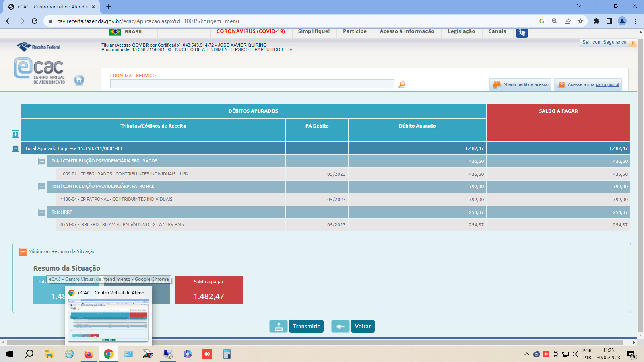Click into the Localizar Serviço search field
This screenshot has width=644, height=362.
252,84
